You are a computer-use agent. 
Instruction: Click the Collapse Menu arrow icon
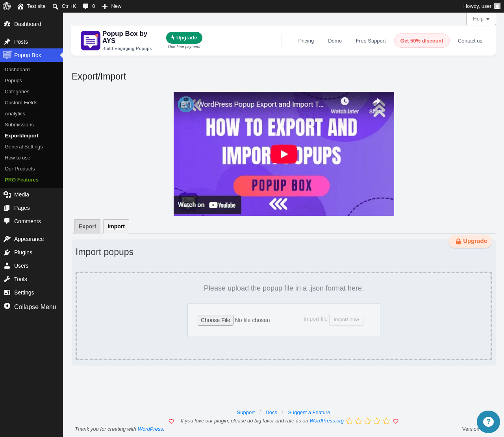7,306
